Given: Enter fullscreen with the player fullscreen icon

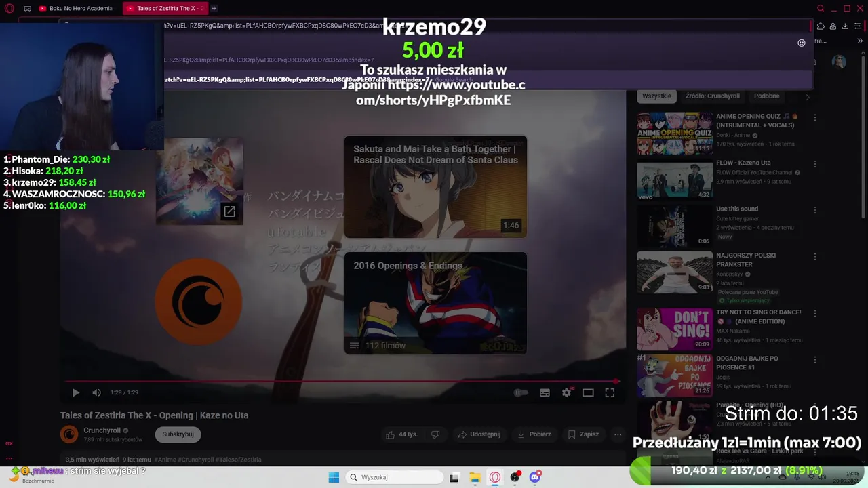Looking at the screenshot, I should [x=610, y=392].
